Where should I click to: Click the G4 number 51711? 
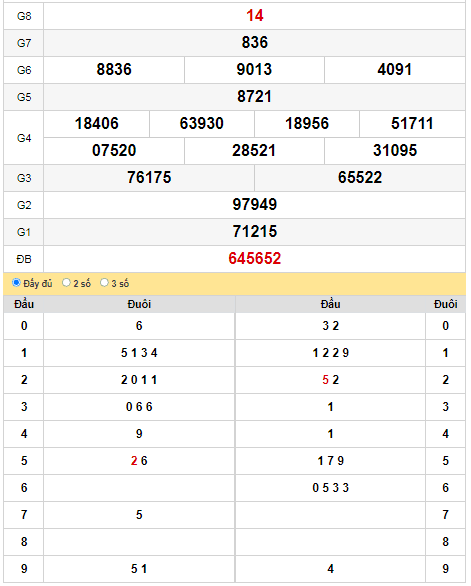(x=412, y=124)
